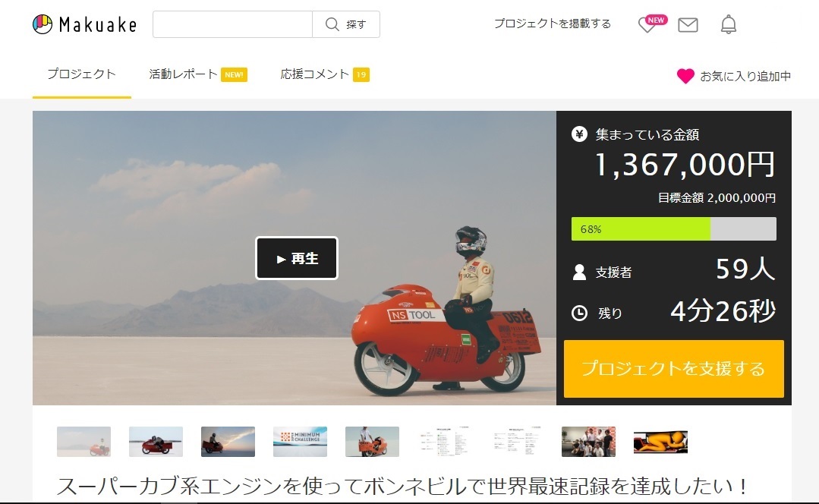Click the 59人 supporters count
The width and height of the screenshot is (819, 504).
pyautogui.click(x=745, y=269)
